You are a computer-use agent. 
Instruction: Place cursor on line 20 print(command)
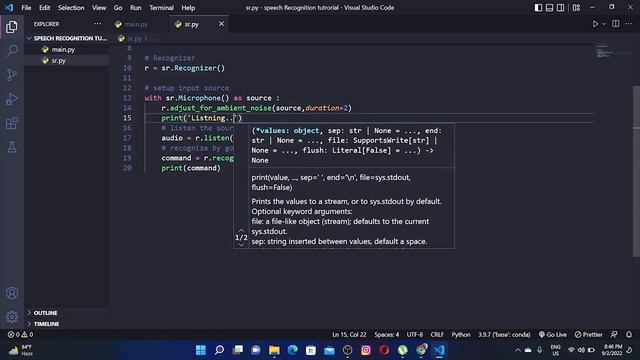[x=191, y=168]
